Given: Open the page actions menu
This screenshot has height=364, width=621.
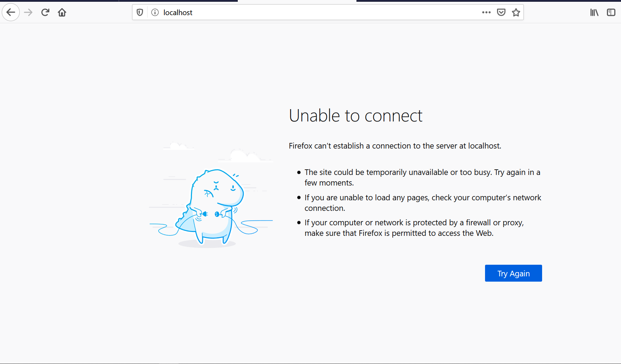Looking at the screenshot, I should pos(486,12).
